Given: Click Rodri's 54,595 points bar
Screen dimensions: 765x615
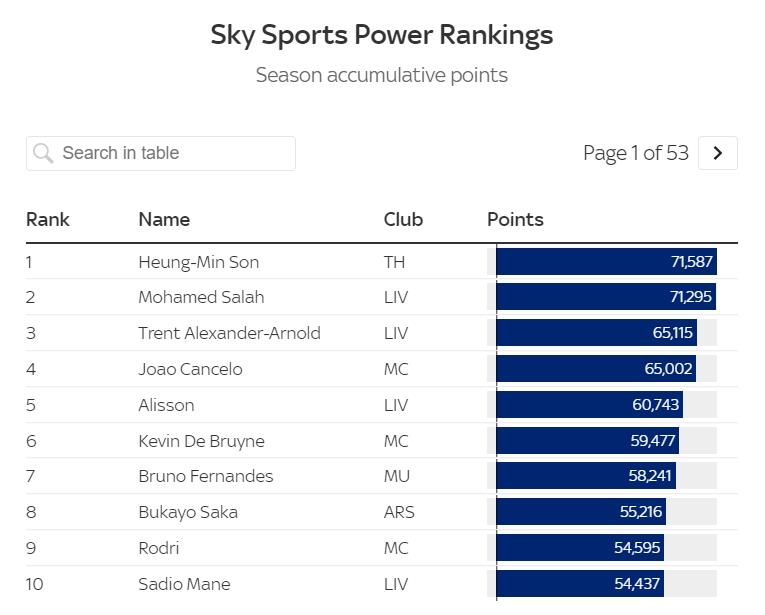Looking at the screenshot, I should pos(579,548).
